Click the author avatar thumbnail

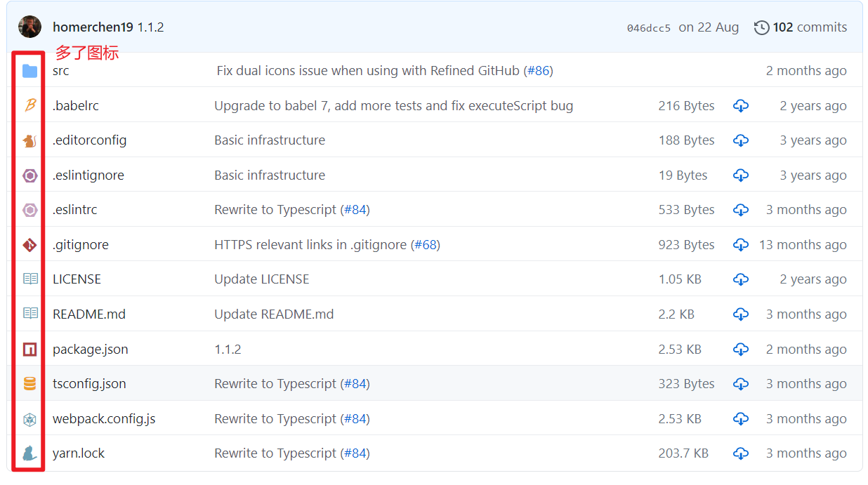(30, 27)
